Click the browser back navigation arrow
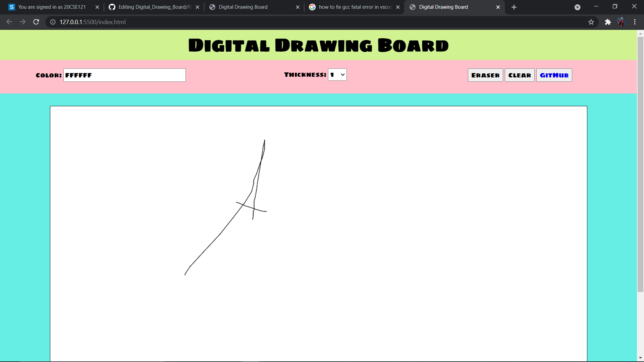Viewport: 644px width, 362px height. pyautogui.click(x=9, y=22)
